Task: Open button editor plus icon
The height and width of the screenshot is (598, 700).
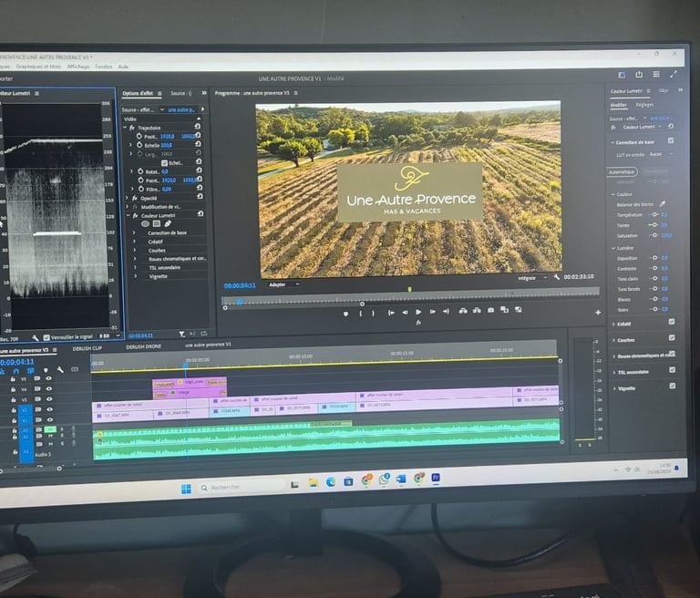Action: coord(598,313)
